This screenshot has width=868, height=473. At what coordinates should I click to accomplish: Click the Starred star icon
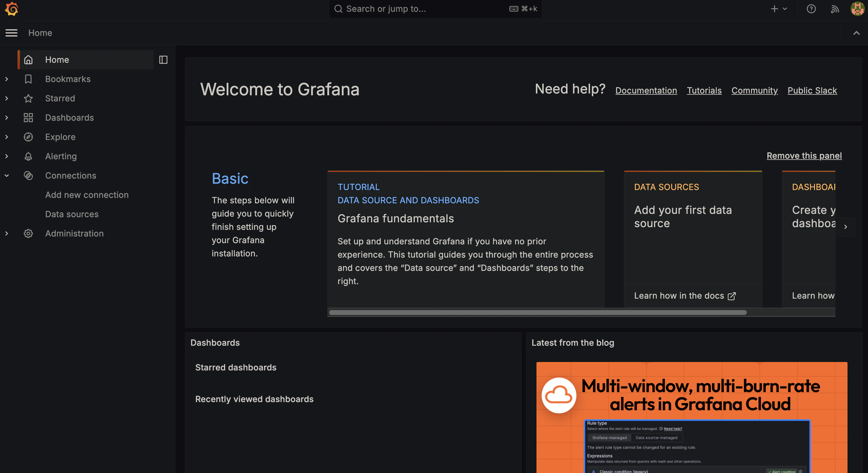pos(28,98)
